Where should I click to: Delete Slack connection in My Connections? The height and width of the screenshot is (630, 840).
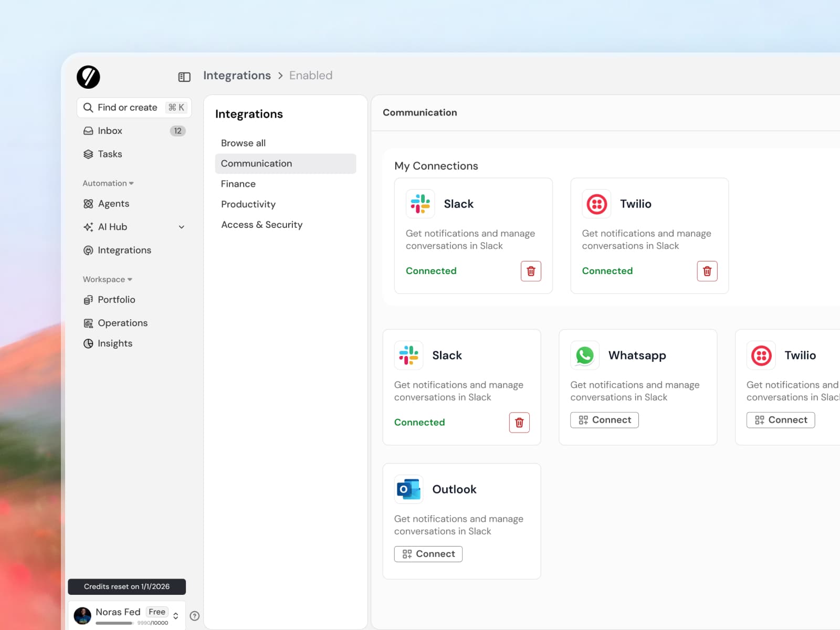[x=531, y=271]
